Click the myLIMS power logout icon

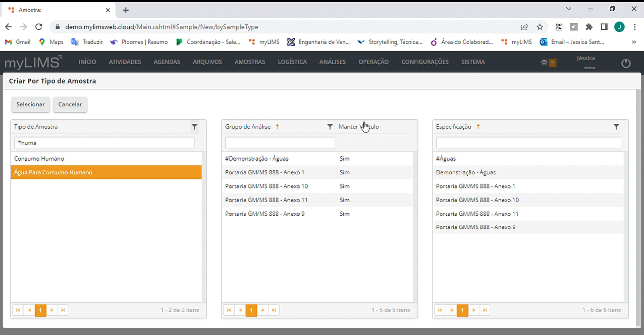626,63
